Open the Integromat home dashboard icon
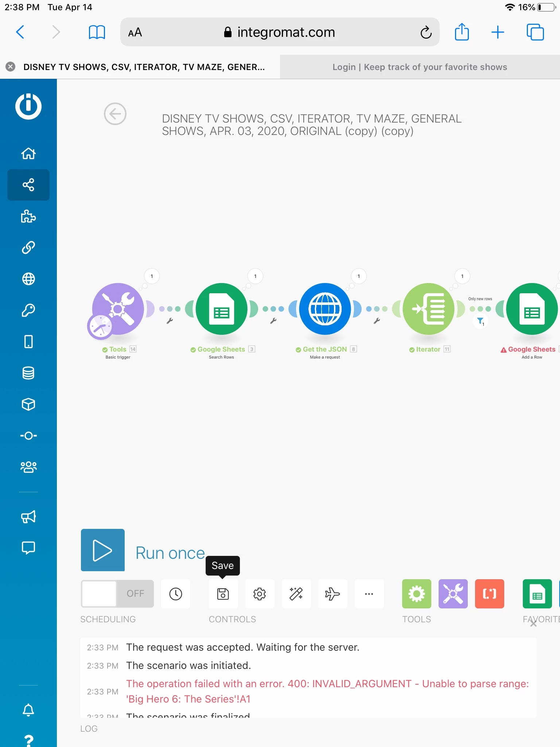Image resolution: width=560 pixels, height=747 pixels. (x=28, y=153)
